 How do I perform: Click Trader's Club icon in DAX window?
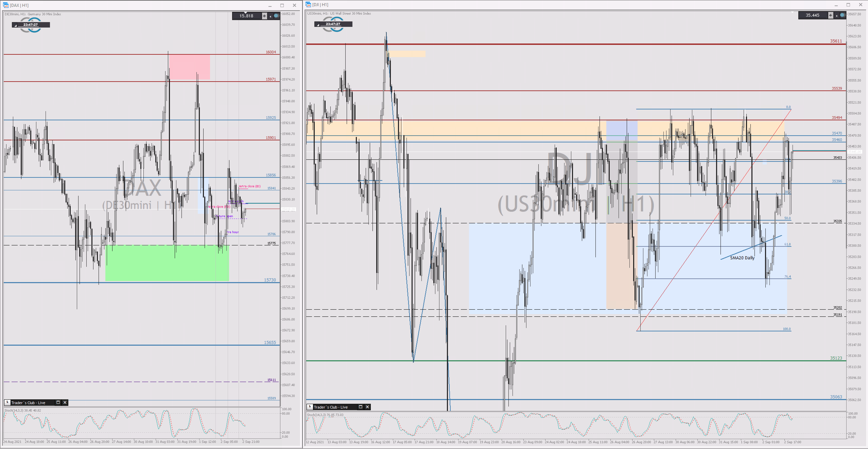pos(7,402)
